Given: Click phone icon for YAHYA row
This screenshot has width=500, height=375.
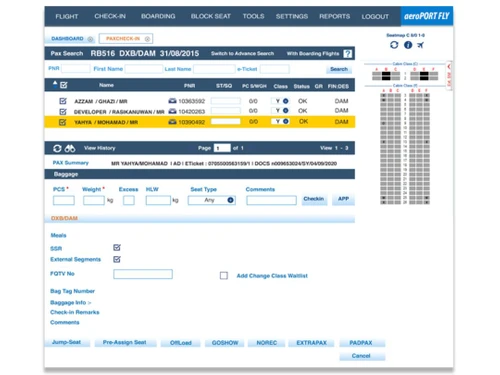Looking at the screenshot, I should point(172,122).
